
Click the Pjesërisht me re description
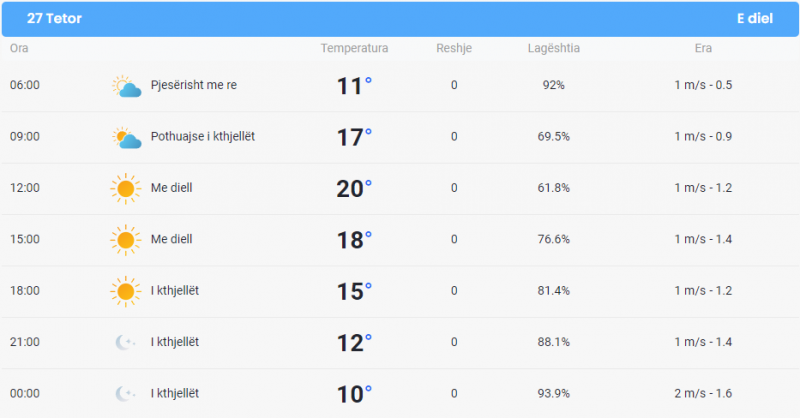click(x=194, y=85)
